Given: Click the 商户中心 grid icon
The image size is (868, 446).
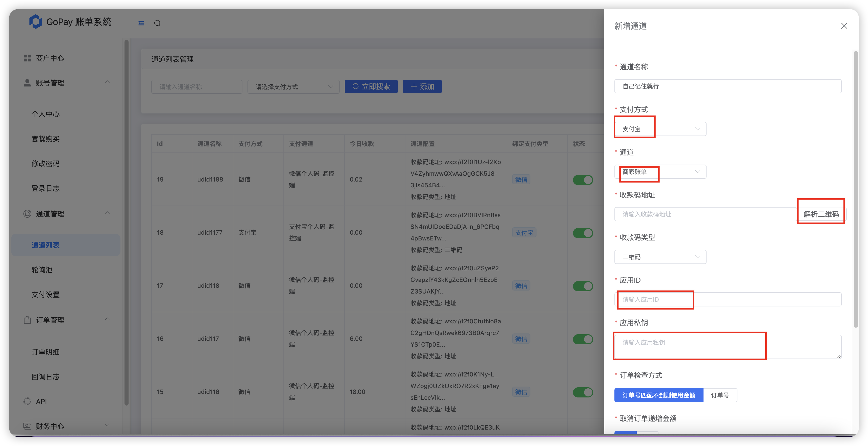Looking at the screenshot, I should pos(27,58).
